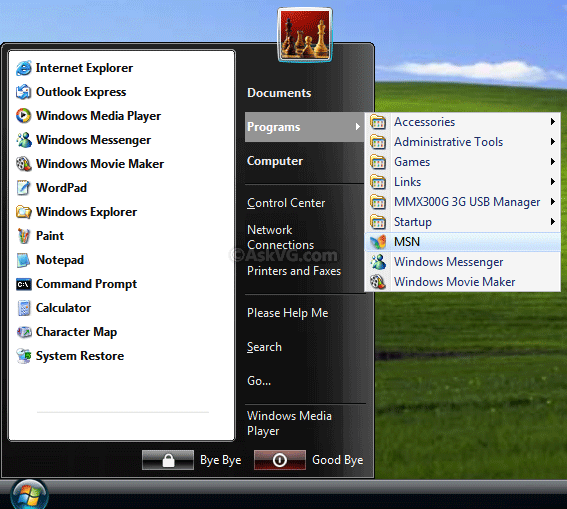Expand the Games submenu arrow
Viewport: 567px width, 509px height.
[x=553, y=162]
